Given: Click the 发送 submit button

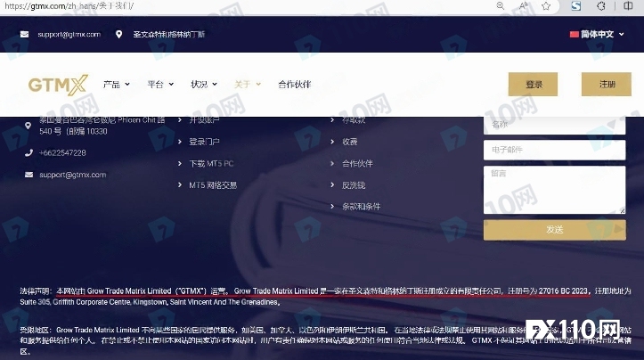Looking at the screenshot, I should (554, 230).
